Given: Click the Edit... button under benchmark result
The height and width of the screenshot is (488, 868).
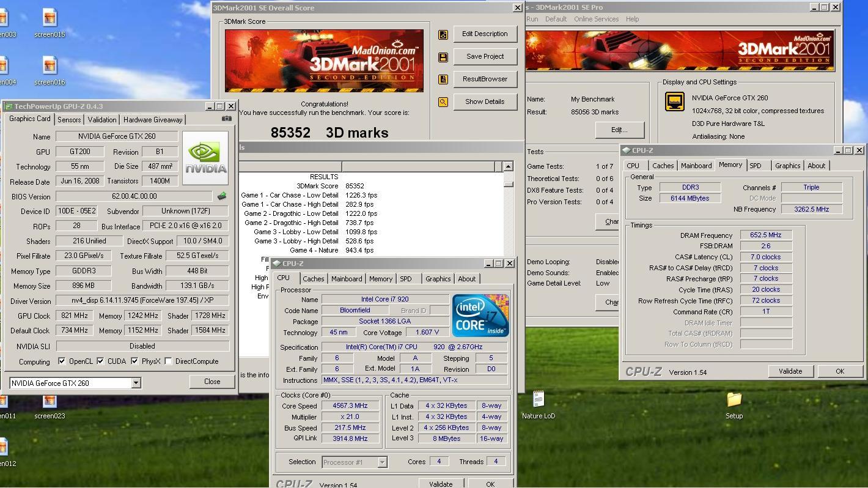Looking at the screenshot, I should 619,130.
